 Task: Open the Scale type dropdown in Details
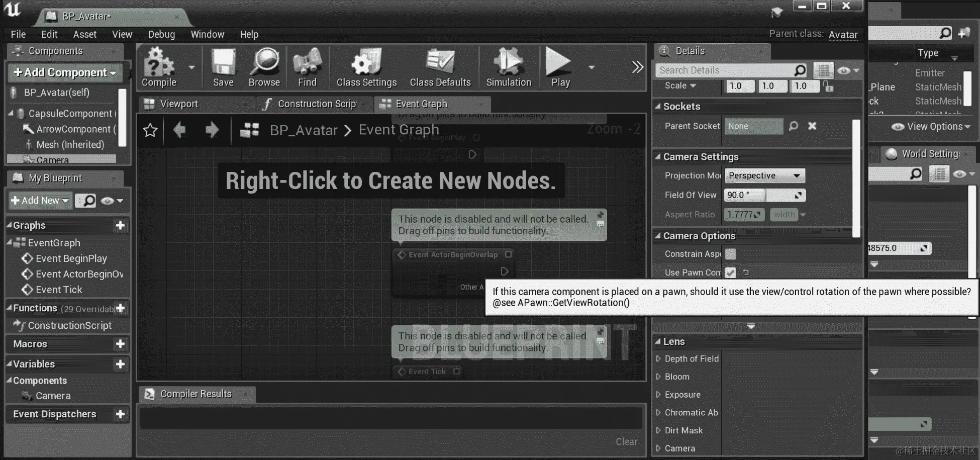(680, 85)
